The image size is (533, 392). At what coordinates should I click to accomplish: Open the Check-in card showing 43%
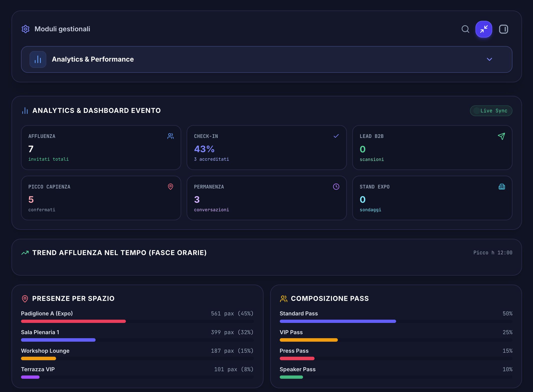(267, 148)
